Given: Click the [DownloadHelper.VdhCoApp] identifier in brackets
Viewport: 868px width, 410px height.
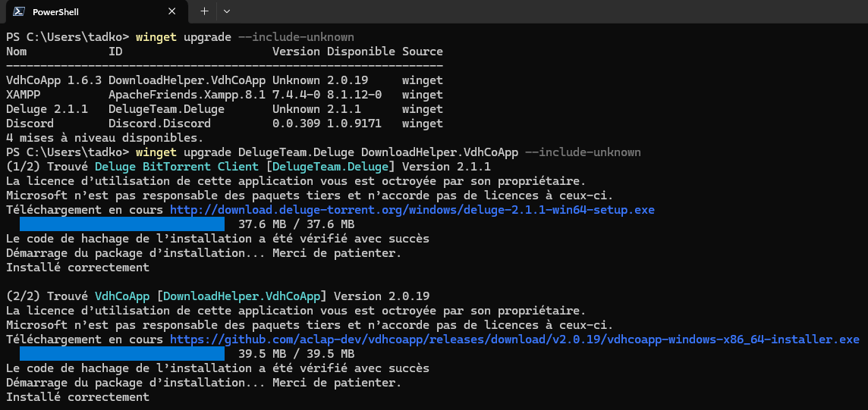Looking at the screenshot, I should click(241, 296).
